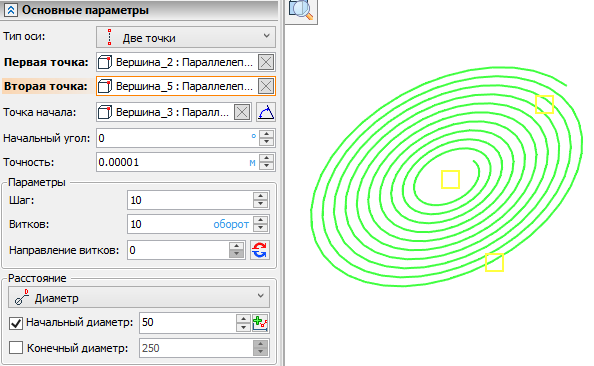Clear the Точка начала selection

(242, 112)
